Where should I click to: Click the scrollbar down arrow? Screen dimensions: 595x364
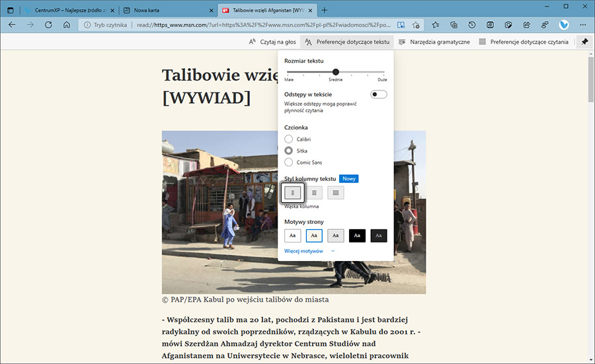click(x=591, y=360)
